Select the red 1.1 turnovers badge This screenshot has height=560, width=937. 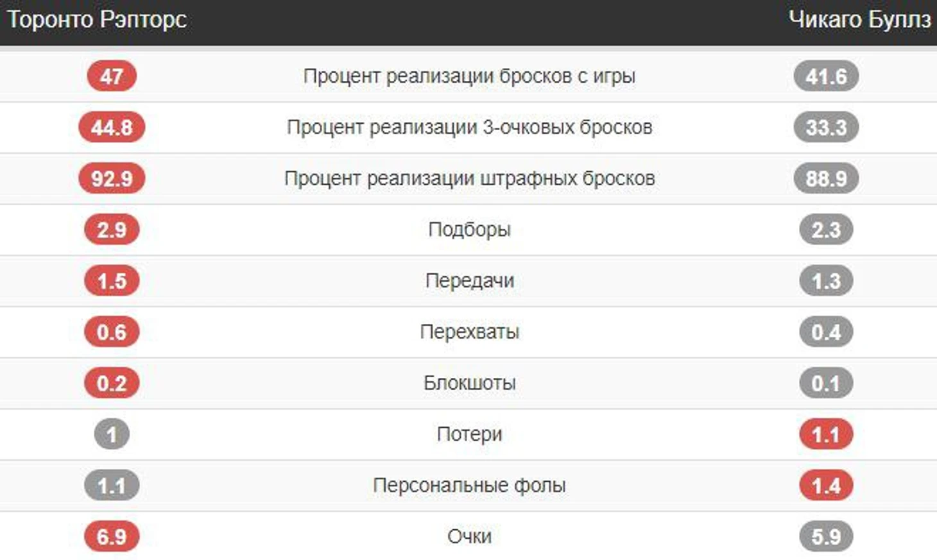(826, 434)
